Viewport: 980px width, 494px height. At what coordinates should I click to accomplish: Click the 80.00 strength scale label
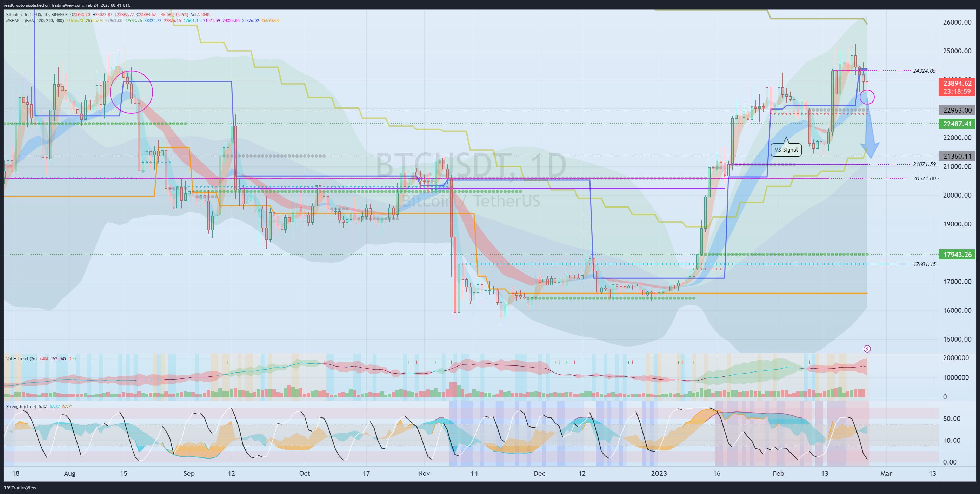tap(952, 419)
